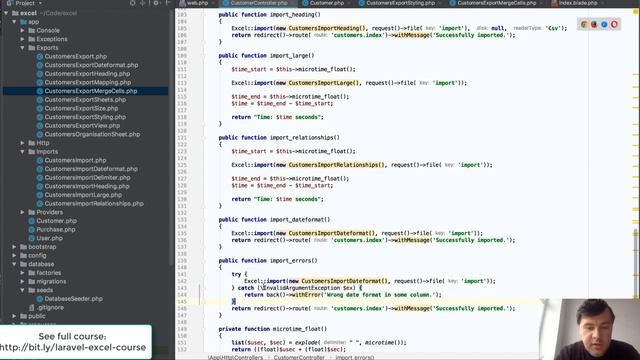Screen dimensions: 640x360
Task: Open Purchase.php file
Action: pyautogui.click(x=56, y=229)
